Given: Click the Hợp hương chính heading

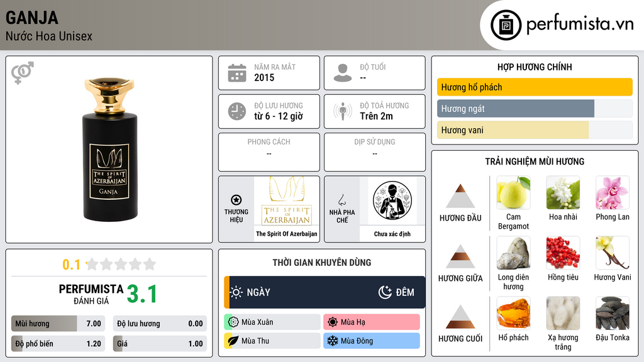Looking at the screenshot, I should click(535, 67).
